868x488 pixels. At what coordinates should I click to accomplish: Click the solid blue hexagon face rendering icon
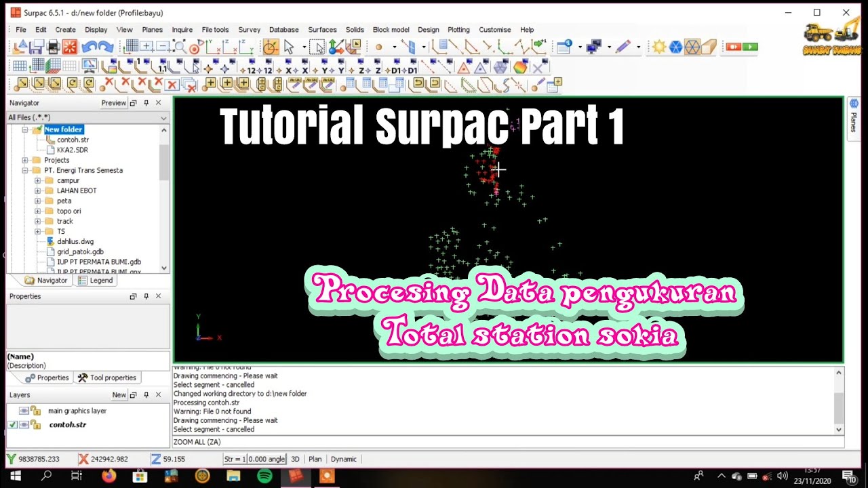coord(675,47)
